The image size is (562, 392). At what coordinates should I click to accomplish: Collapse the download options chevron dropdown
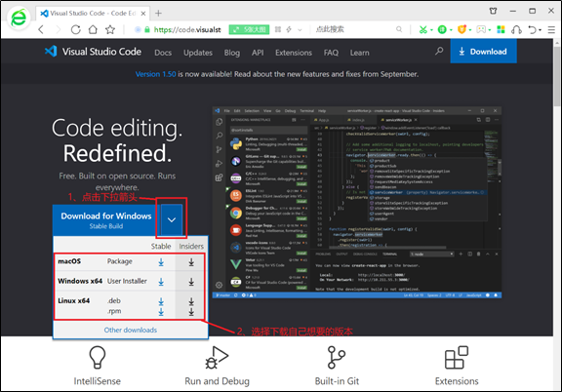pyautogui.click(x=172, y=220)
